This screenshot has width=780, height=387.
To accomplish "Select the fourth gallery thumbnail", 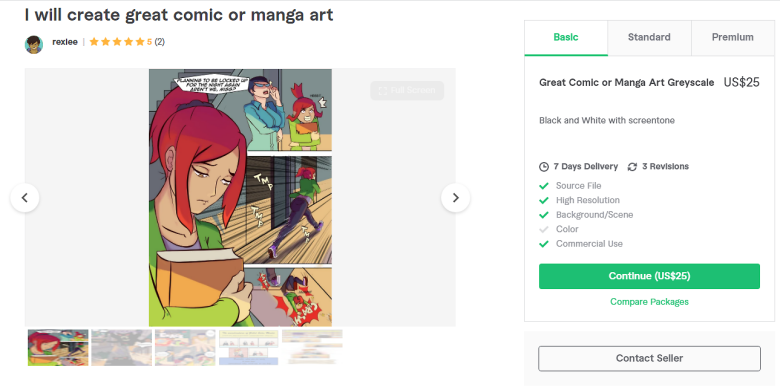I will [249, 347].
